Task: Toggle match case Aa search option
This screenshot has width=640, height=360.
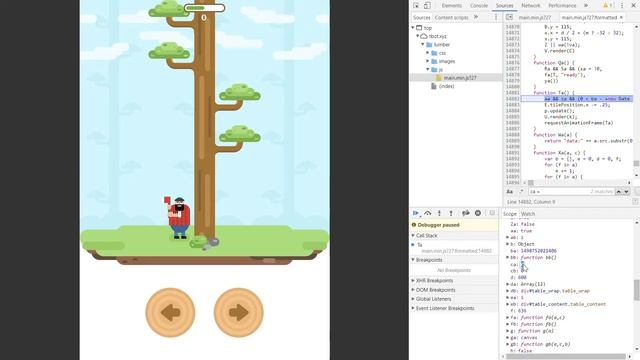Action: 510,191
